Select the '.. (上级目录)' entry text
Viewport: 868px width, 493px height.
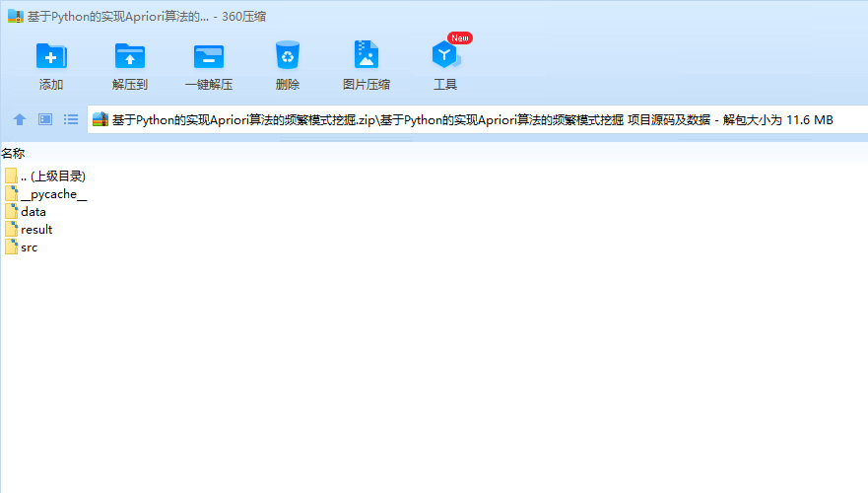[53, 176]
